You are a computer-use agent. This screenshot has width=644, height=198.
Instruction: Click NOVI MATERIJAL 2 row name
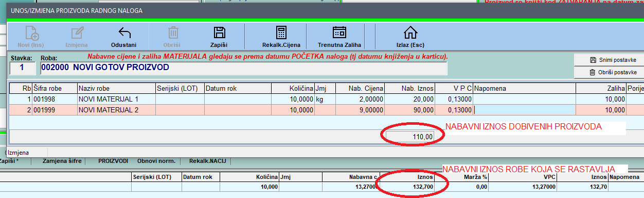[116, 110]
